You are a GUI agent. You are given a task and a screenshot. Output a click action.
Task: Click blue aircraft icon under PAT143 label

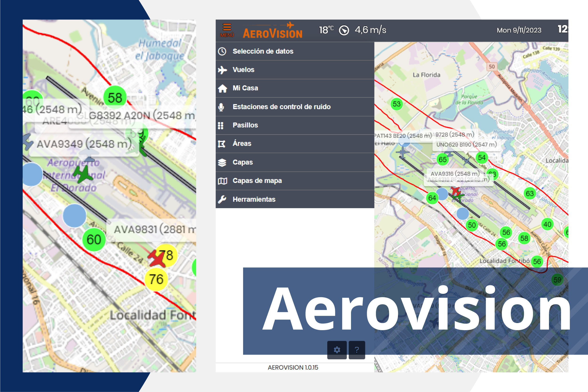tap(403, 152)
